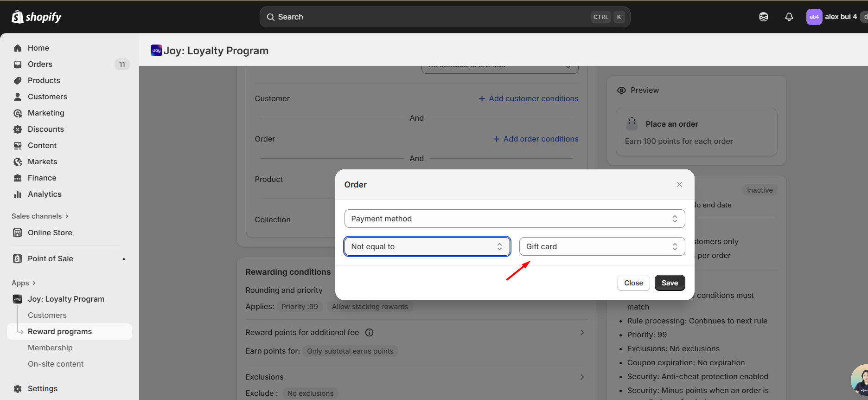Open Shopify Sidekick assistant icon
This screenshot has height=400, width=868.
click(763, 17)
